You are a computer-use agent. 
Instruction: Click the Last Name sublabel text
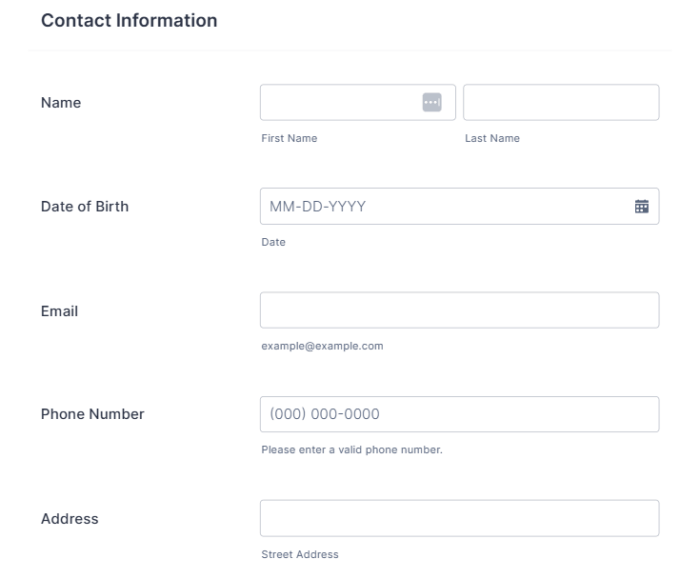pos(492,138)
